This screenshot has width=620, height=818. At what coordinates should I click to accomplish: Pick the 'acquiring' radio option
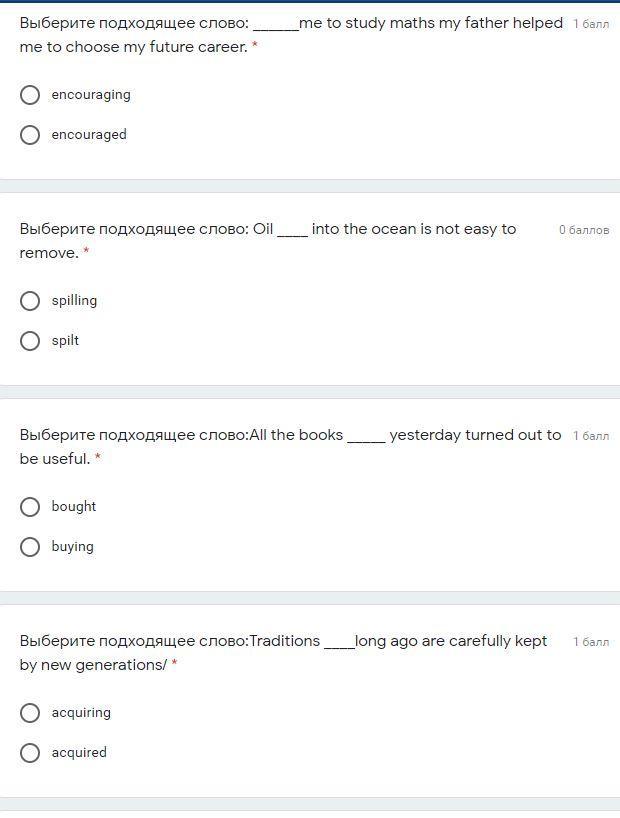click(30, 713)
